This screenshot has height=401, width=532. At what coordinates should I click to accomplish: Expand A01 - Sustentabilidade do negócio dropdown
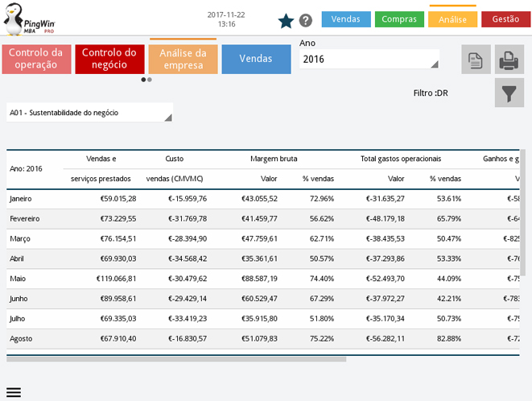(89, 113)
